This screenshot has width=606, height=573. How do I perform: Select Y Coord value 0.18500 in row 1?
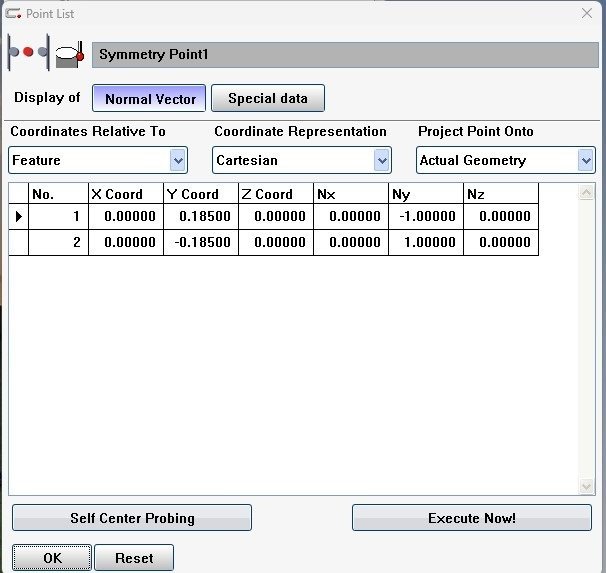point(201,216)
